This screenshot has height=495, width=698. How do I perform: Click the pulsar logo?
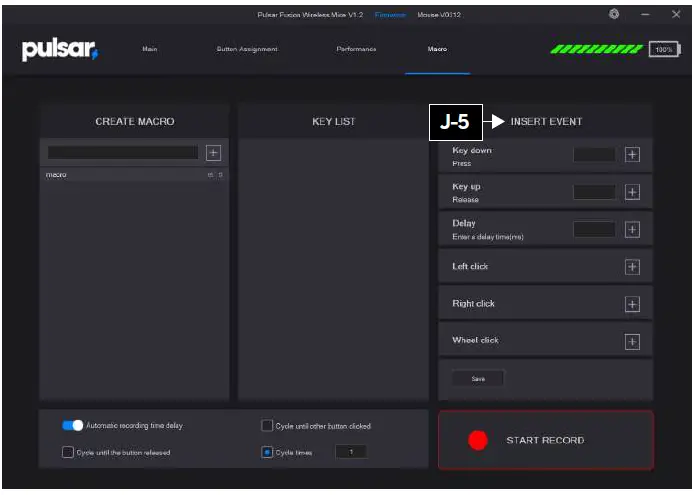[x=60, y=49]
